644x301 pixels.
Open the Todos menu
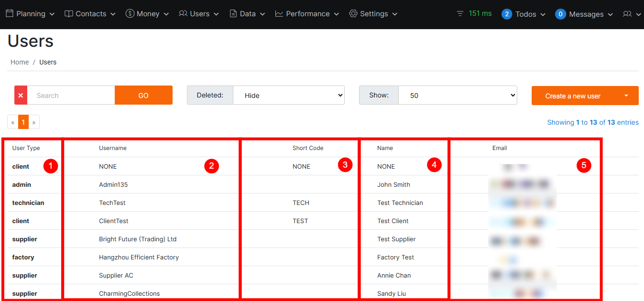(524, 14)
